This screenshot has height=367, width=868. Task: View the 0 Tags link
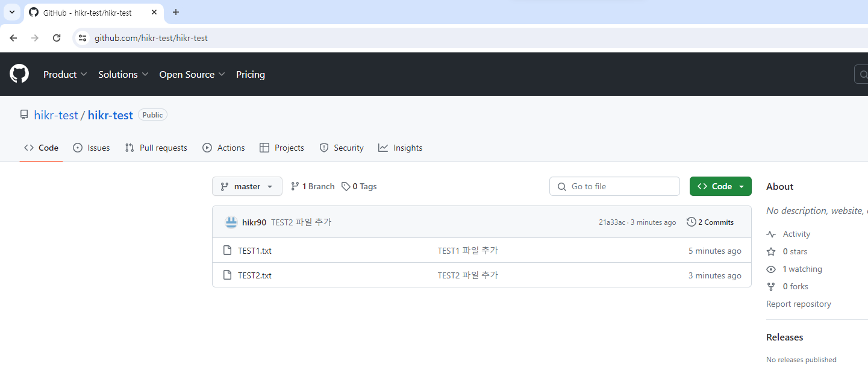359,186
